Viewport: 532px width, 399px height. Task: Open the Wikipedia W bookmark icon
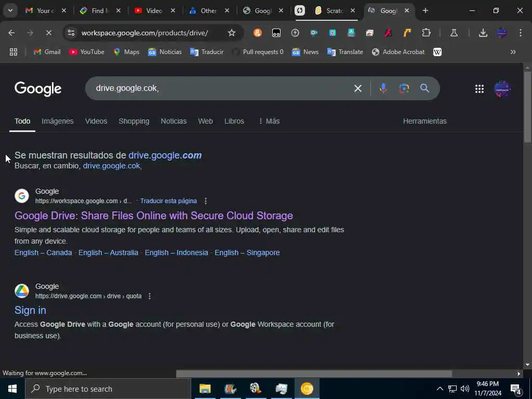437,52
